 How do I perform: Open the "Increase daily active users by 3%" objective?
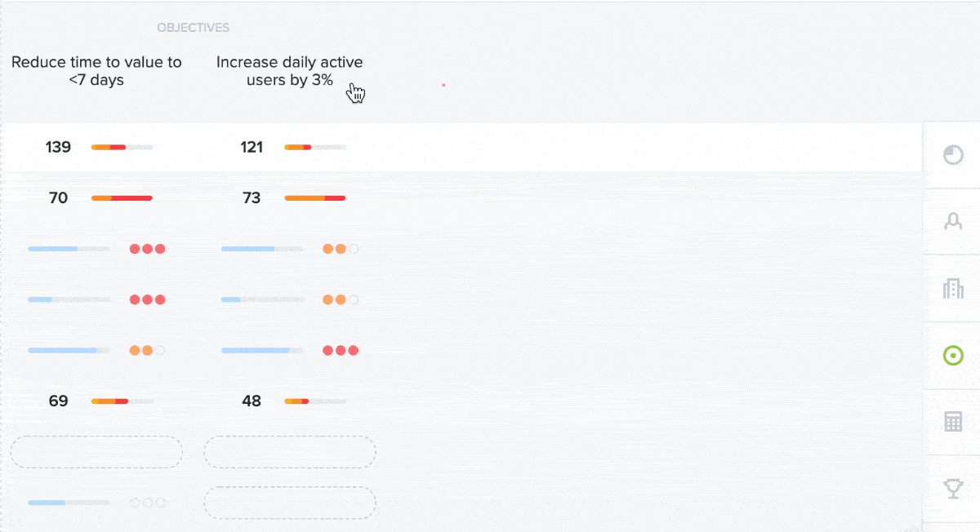click(x=290, y=71)
